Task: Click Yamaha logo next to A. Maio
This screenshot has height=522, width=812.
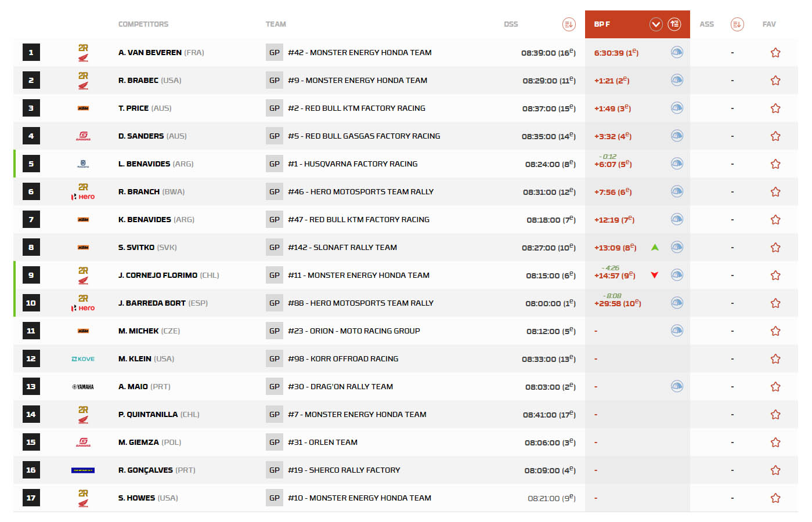Action: click(83, 387)
